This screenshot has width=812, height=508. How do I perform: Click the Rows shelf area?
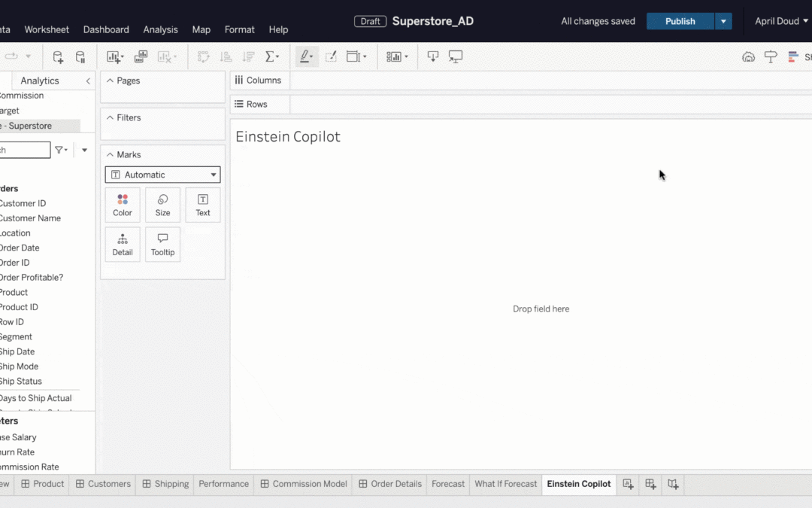coord(550,104)
